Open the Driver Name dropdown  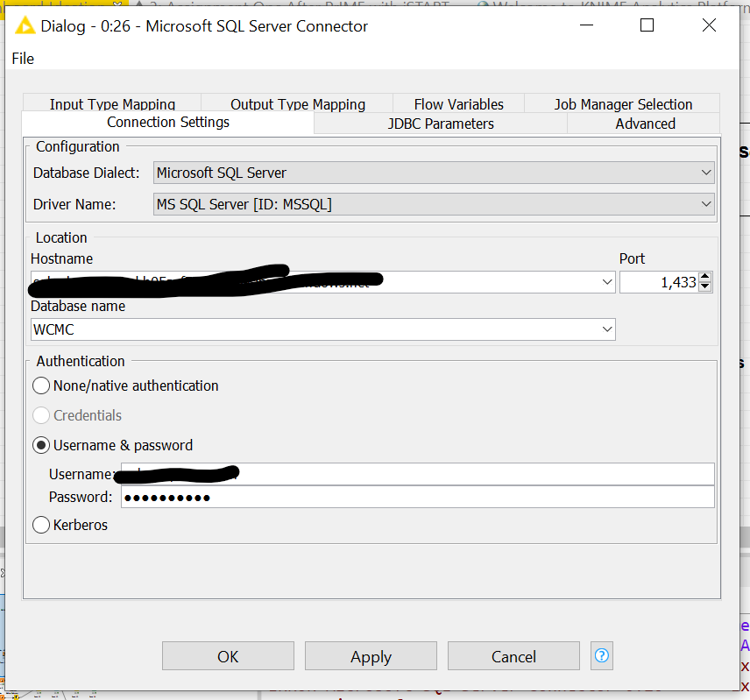click(x=705, y=204)
